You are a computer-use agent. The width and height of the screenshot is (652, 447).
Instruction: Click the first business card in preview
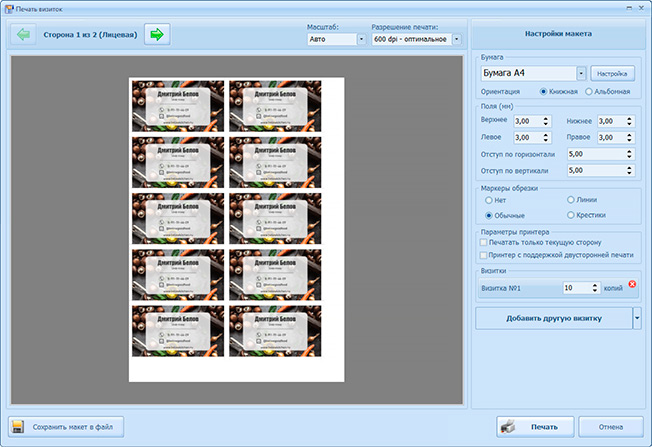click(177, 105)
